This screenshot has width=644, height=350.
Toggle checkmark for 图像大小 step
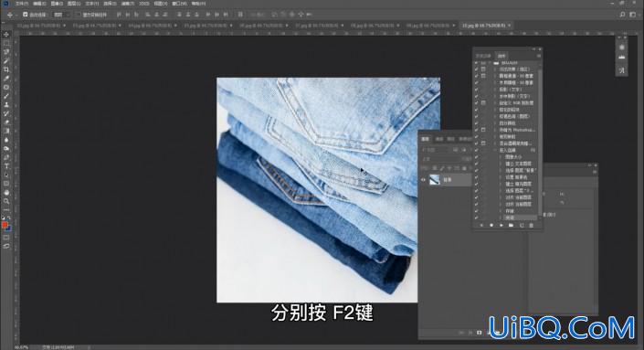477,157
